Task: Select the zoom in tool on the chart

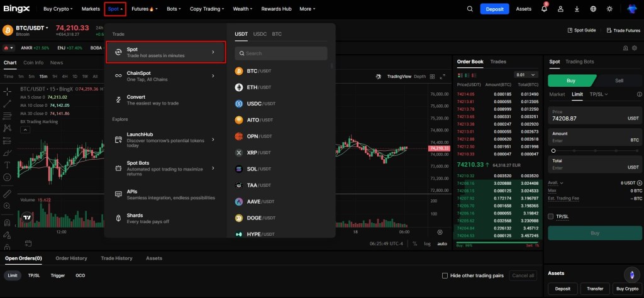Action: click(x=7, y=206)
